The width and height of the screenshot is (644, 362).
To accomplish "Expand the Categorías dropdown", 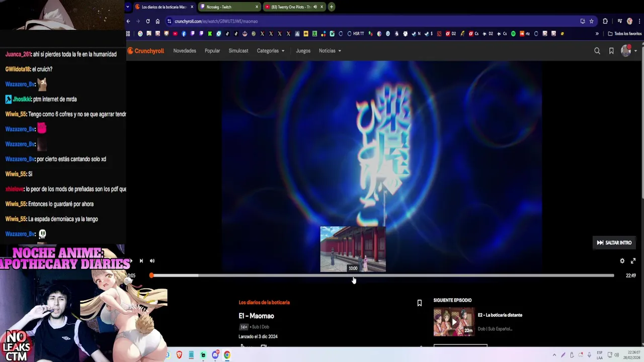I will 271,51.
